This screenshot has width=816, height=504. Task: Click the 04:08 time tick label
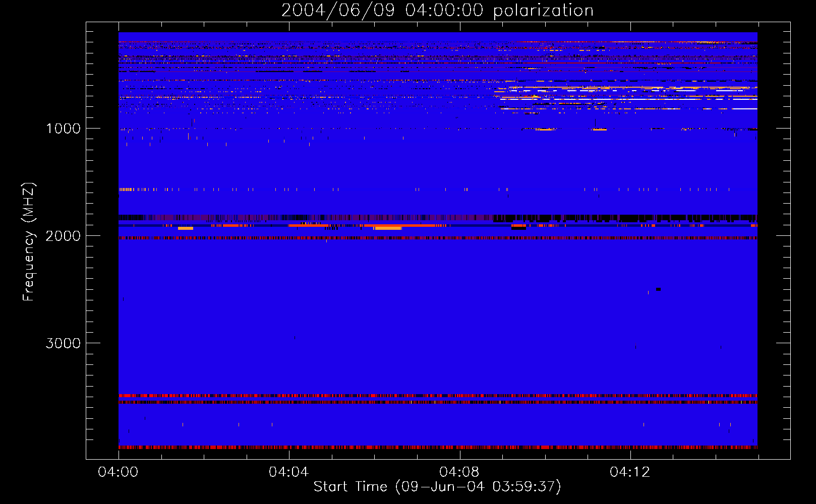pyautogui.click(x=459, y=472)
